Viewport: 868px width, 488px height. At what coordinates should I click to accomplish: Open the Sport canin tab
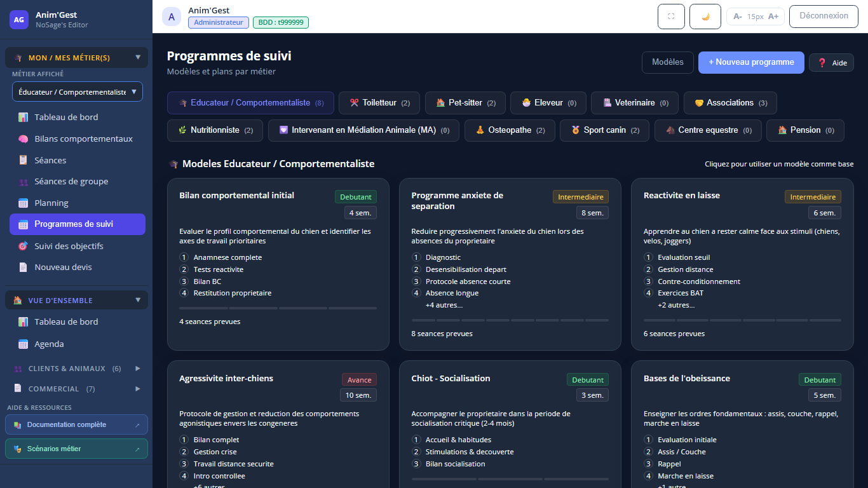pos(604,130)
